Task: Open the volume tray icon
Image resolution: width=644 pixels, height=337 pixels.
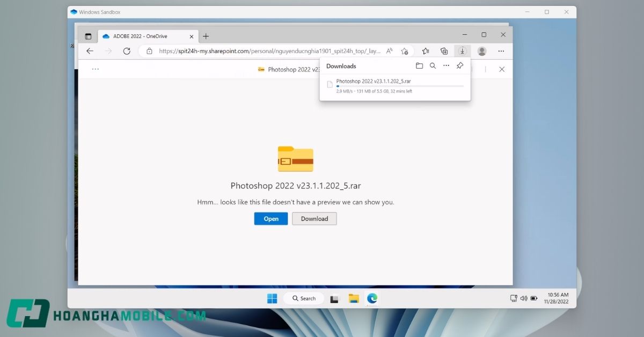Action: point(524,298)
